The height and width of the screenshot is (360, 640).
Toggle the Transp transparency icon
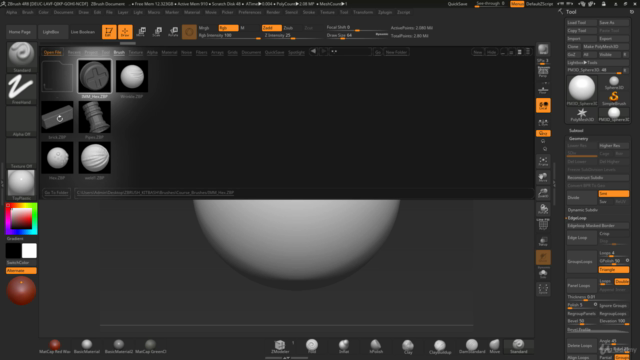coord(543,241)
